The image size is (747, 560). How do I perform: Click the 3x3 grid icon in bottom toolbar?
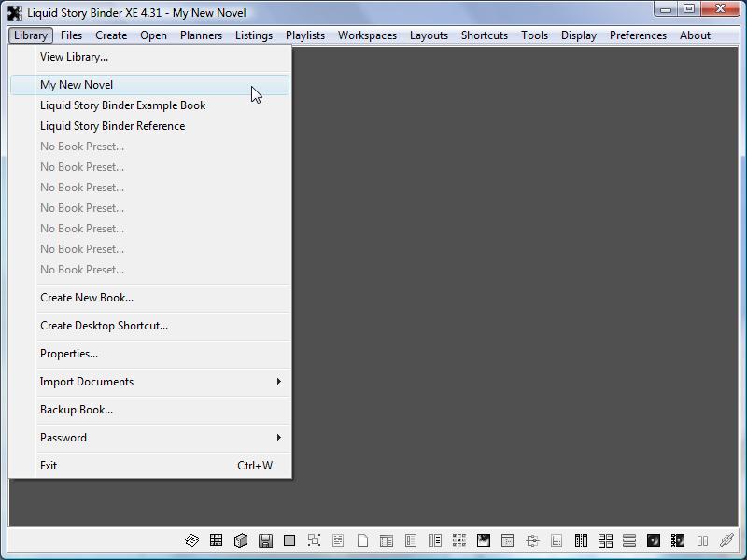point(217,540)
